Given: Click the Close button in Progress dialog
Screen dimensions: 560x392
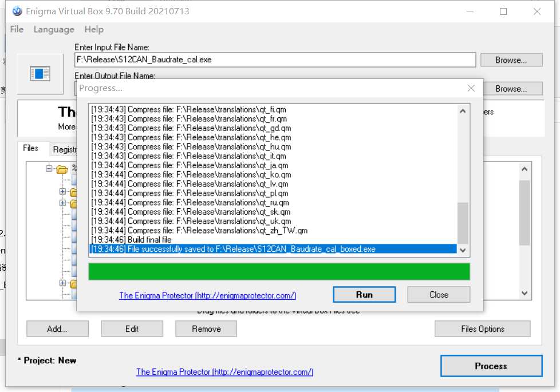Looking at the screenshot, I should click(x=439, y=295).
